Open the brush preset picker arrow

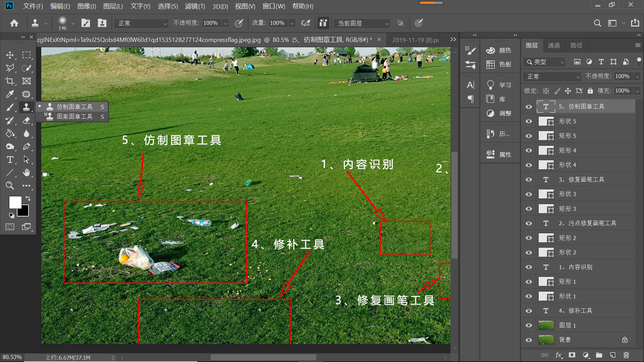pyautogui.click(x=73, y=23)
